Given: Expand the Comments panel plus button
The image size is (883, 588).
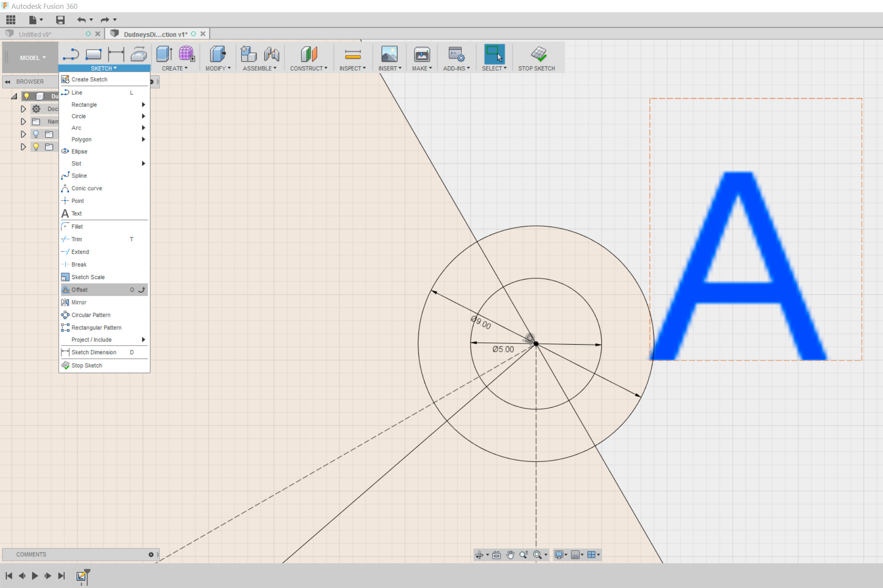Looking at the screenshot, I should [x=151, y=554].
